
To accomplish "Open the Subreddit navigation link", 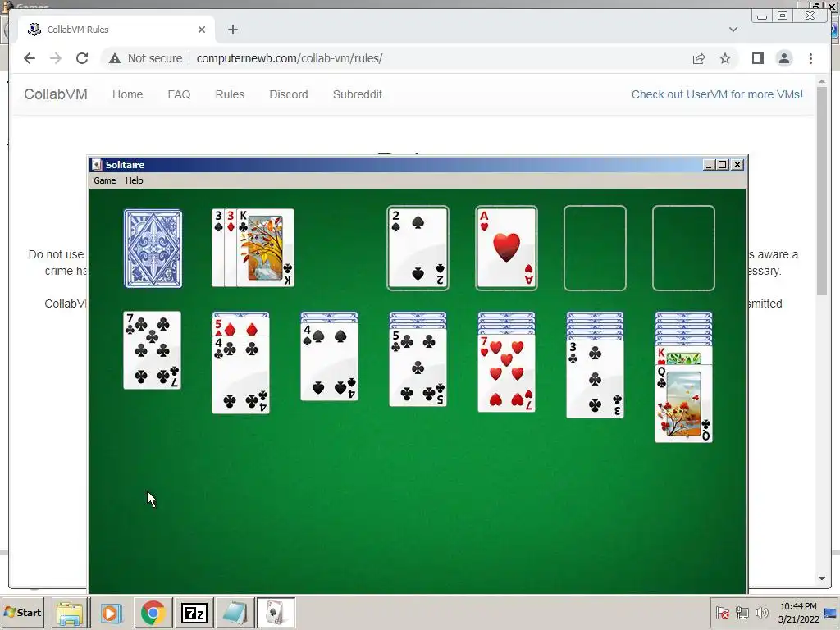I will click(358, 94).
